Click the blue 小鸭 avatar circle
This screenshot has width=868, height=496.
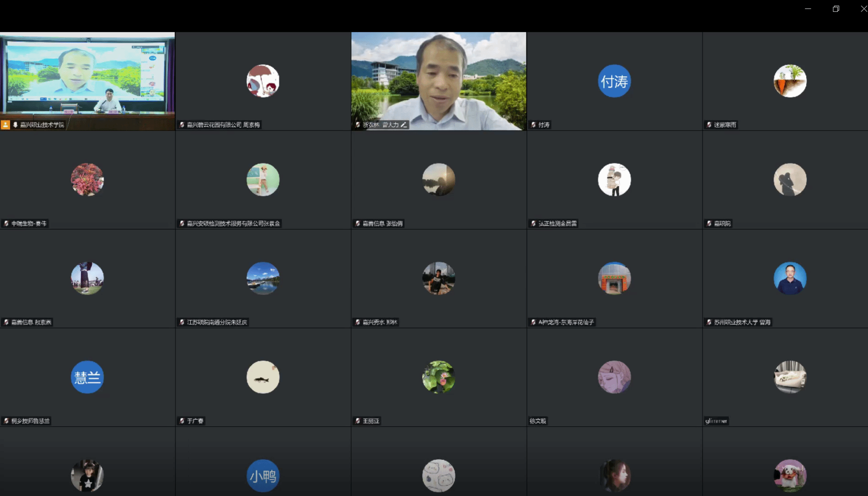click(263, 476)
